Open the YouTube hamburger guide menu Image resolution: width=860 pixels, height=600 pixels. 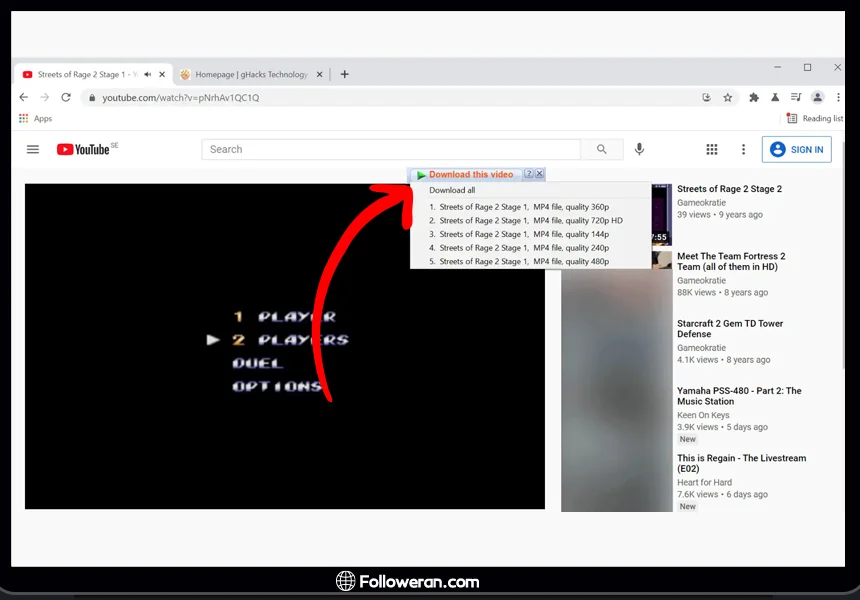33,149
